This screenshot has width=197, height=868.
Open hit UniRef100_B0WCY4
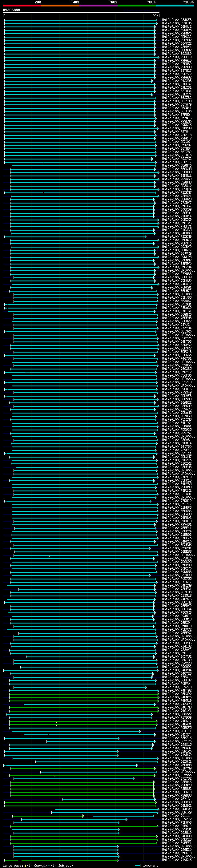177,531
